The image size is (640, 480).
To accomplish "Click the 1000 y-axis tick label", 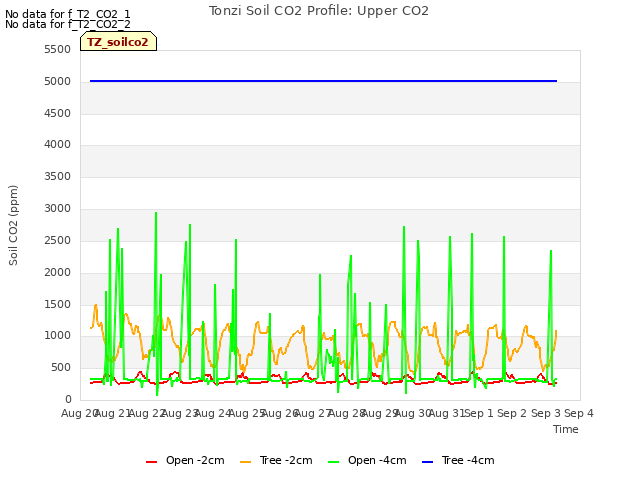I will 58,336.
